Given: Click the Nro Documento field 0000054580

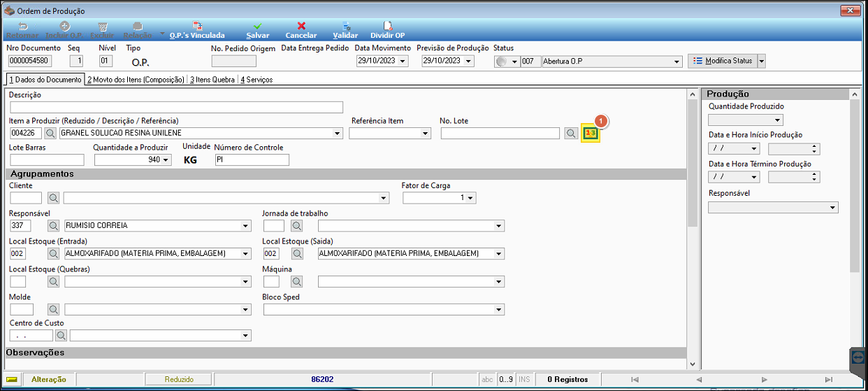Looking at the screenshot, I should click(29, 61).
